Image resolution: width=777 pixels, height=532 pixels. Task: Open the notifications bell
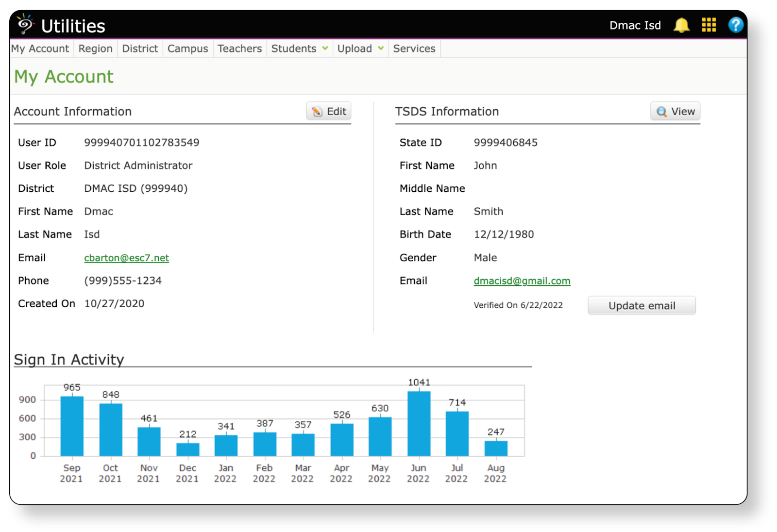(681, 25)
